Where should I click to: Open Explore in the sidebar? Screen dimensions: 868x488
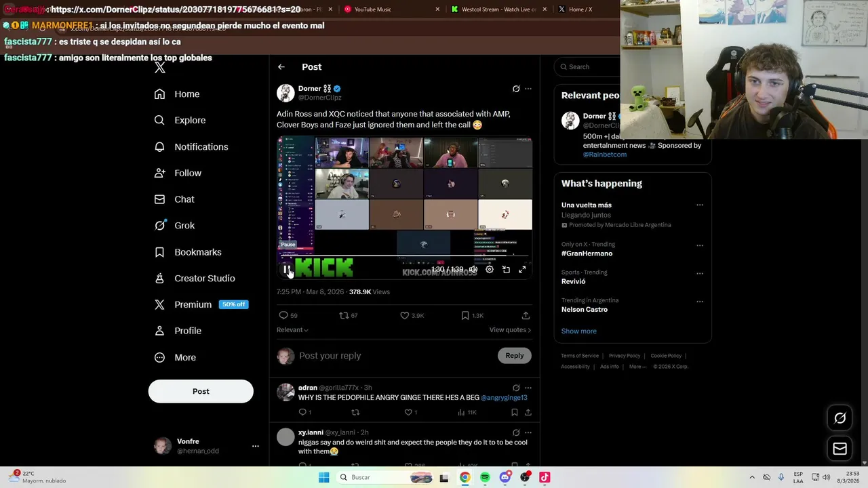(x=180, y=121)
